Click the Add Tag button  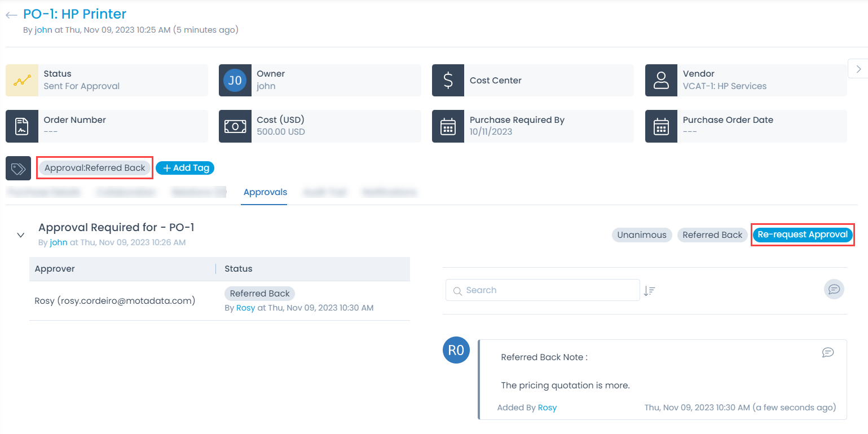[x=185, y=168]
